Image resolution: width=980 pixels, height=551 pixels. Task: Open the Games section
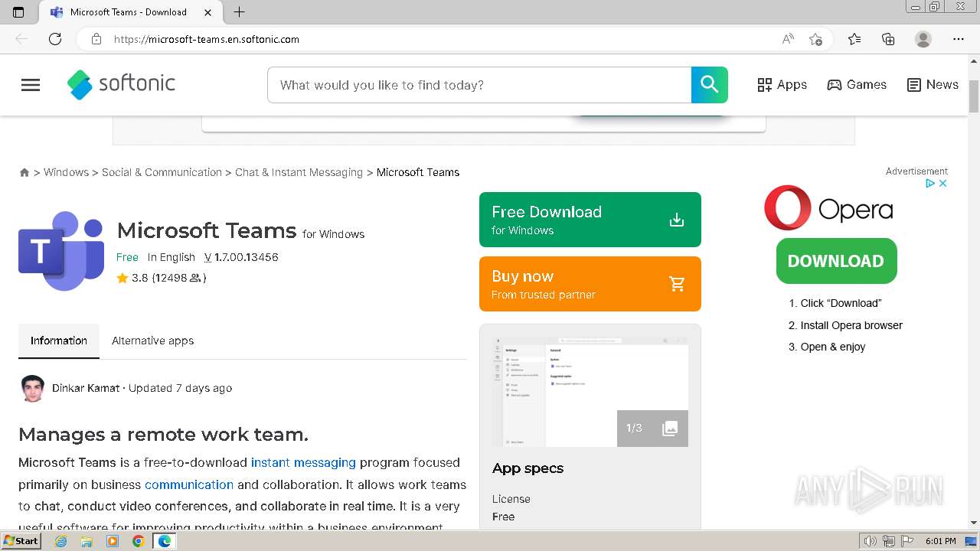(x=857, y=85)
